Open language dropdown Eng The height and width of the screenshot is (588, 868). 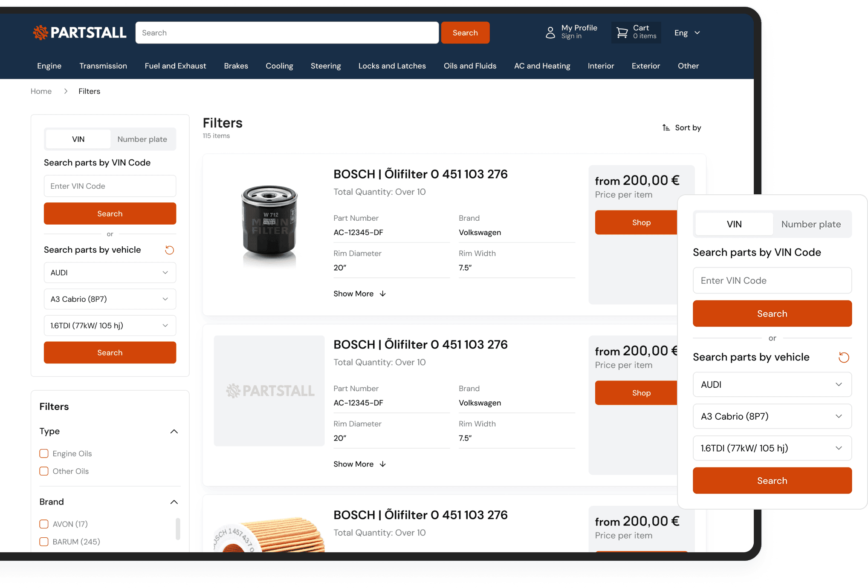pyautogui.click(x=687, y=32)
